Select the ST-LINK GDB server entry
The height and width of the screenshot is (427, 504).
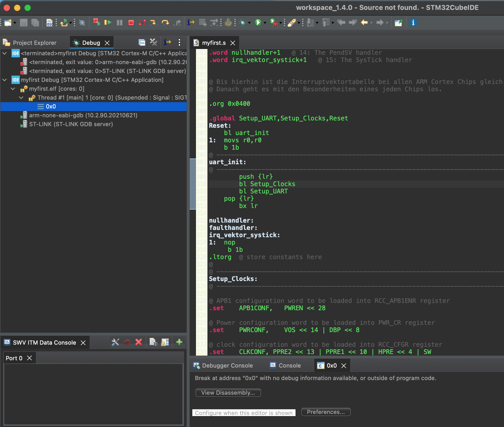pos(71,124)
